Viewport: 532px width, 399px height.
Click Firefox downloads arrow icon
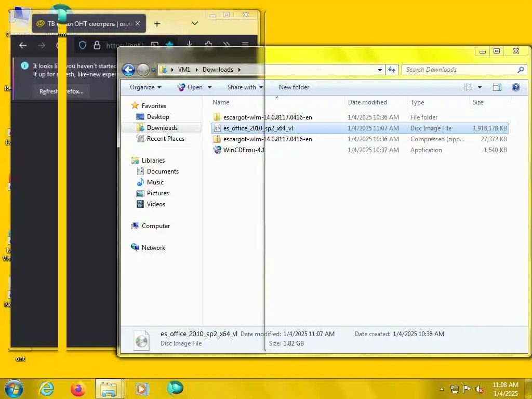(x=189, y=45)
